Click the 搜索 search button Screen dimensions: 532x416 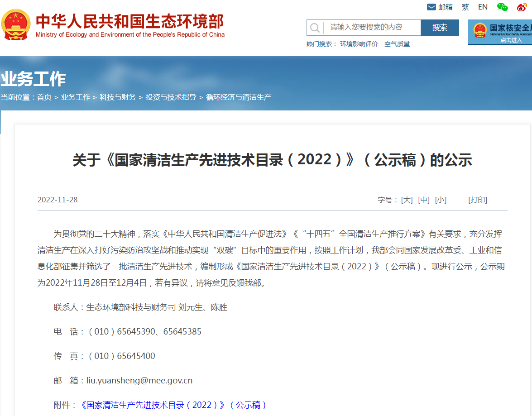pyautogui.click(x=439, y=28)
